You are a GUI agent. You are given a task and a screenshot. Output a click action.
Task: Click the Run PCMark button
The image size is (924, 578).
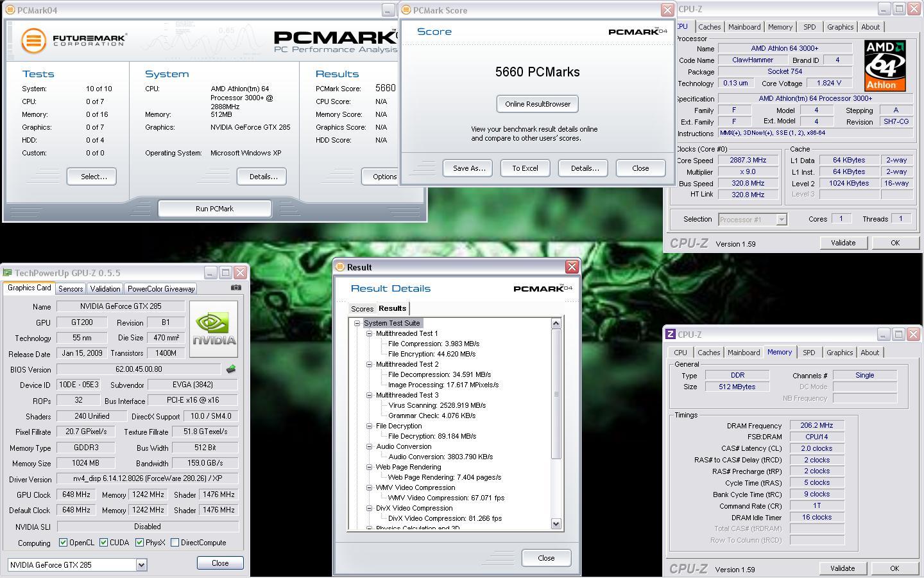[214, 209]
